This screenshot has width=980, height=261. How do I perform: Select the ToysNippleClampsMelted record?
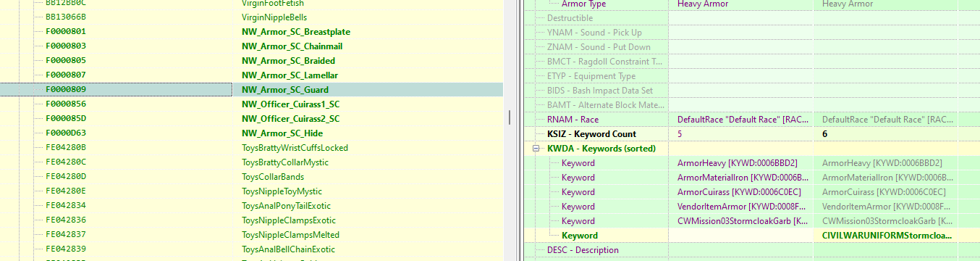290,235
